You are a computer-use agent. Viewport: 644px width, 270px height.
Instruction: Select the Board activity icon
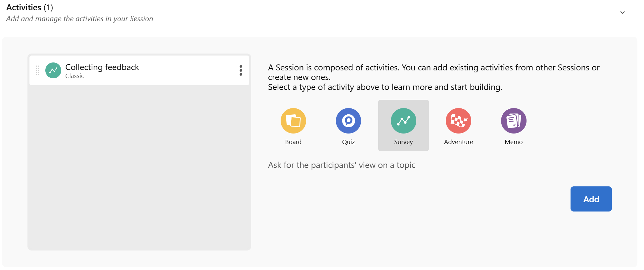pyautogui.click(x=293, y=121)
